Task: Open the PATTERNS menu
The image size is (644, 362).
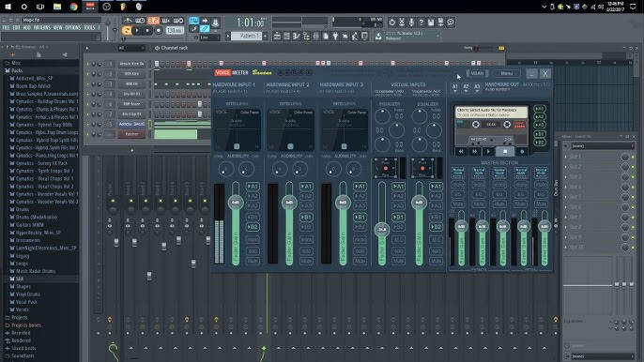Action: point(42,27)
